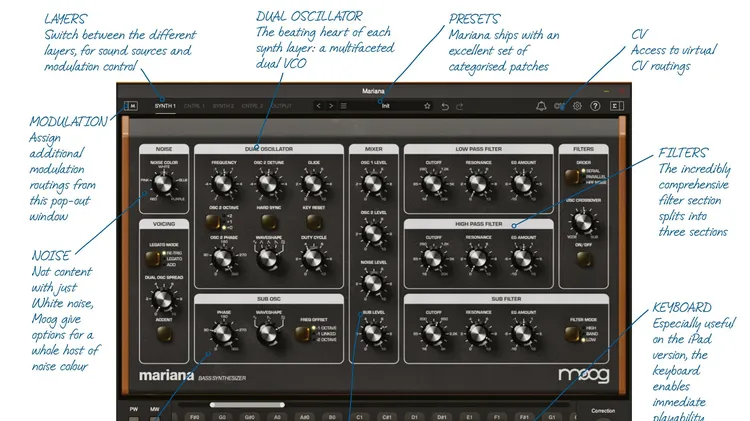Click the Low Pass Filter Cutoff knob
This screenshot has height=421, width=750.
click(x=433, y=184)
